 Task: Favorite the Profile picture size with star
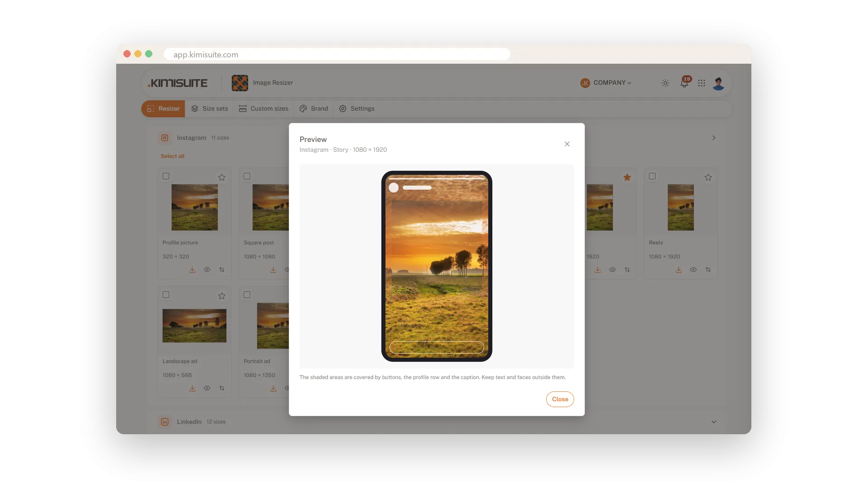[x=222, y=177]
